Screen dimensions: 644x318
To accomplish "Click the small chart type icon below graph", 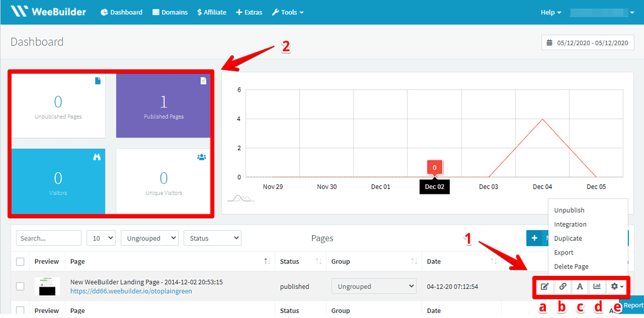I will pos(240,198).
